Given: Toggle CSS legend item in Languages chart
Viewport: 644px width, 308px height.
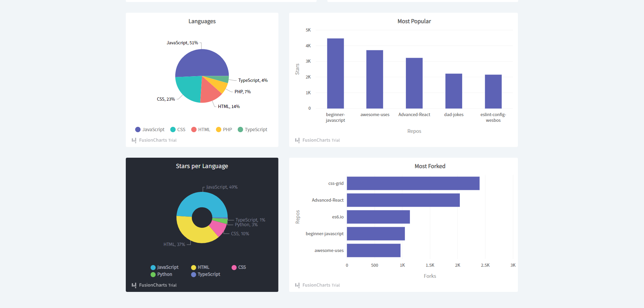Looking at the screenshot, I should 178,130.
